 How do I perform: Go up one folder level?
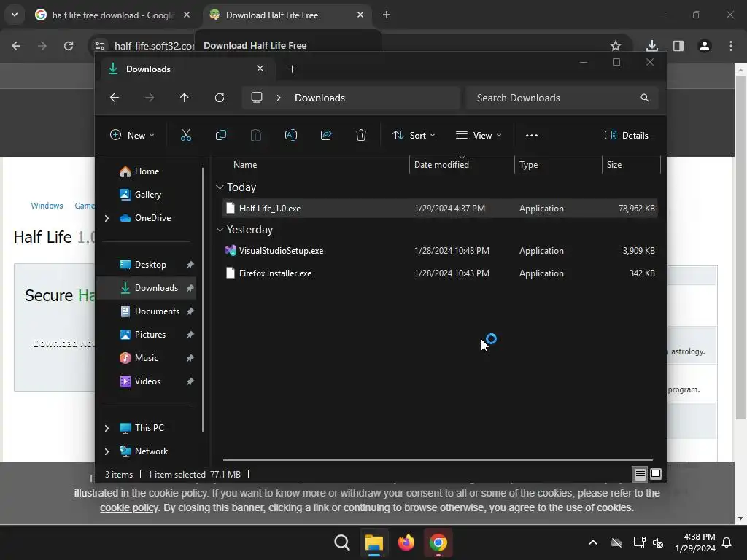click(x=185, y=98)
